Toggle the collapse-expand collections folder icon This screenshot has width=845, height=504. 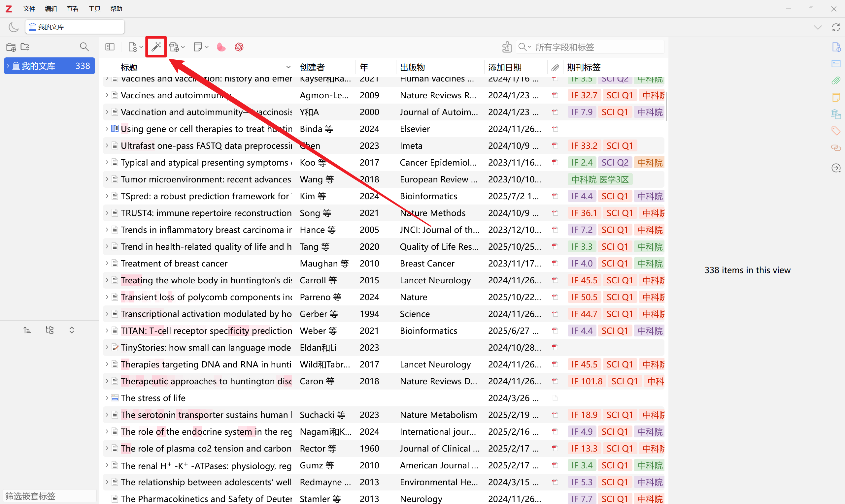25,47
